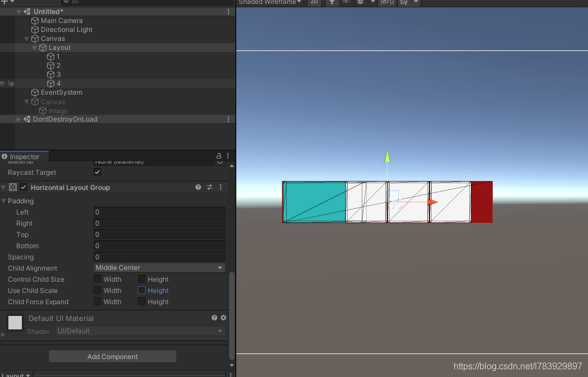Screen dimensions: 588x377
Task: Toggle scene visibility eye for object 4
Action: tap(3, 83)
